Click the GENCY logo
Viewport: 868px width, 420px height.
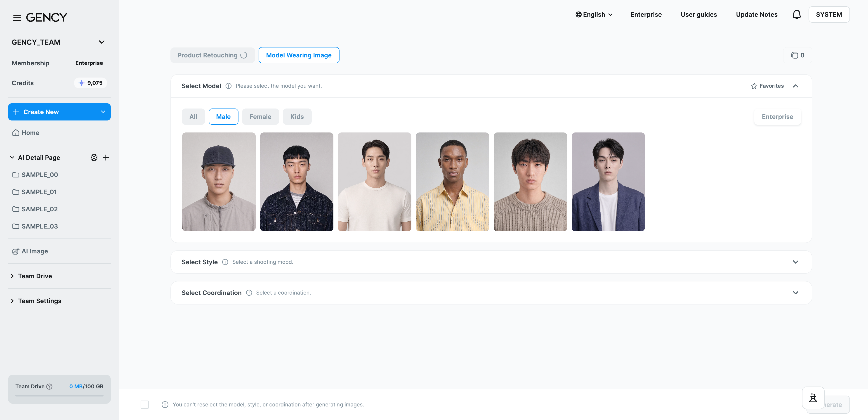coord(47,18)
